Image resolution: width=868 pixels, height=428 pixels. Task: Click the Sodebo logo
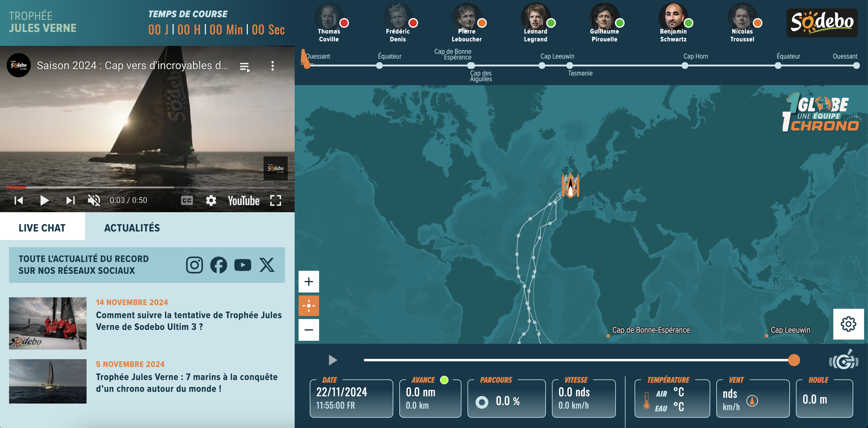[x=822, y=23]
